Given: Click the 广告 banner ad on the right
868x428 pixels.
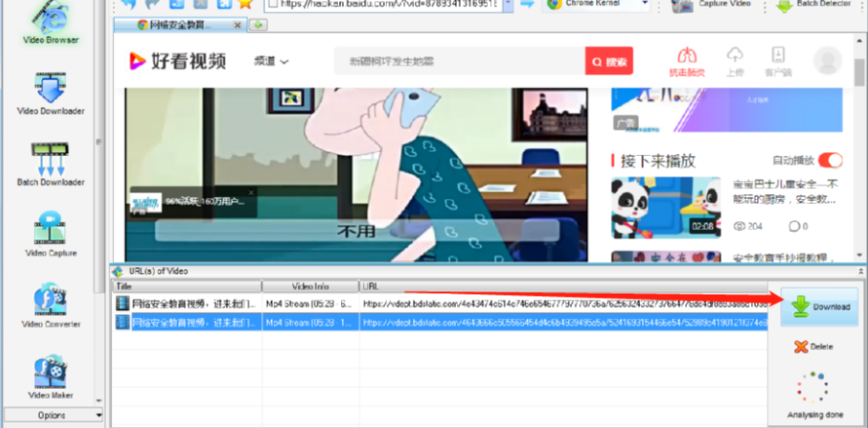Looking at the screenshot, I should (x=727, y=109).
